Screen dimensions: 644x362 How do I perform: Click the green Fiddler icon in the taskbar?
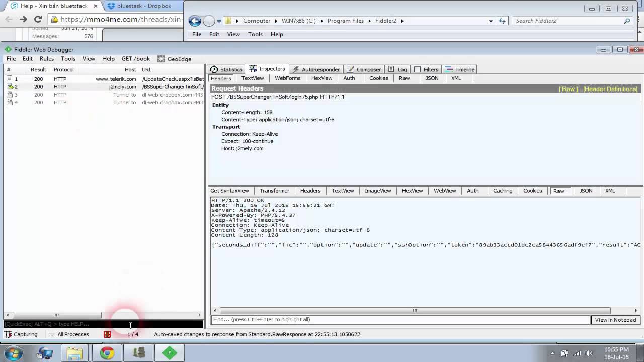coord(170,353)
